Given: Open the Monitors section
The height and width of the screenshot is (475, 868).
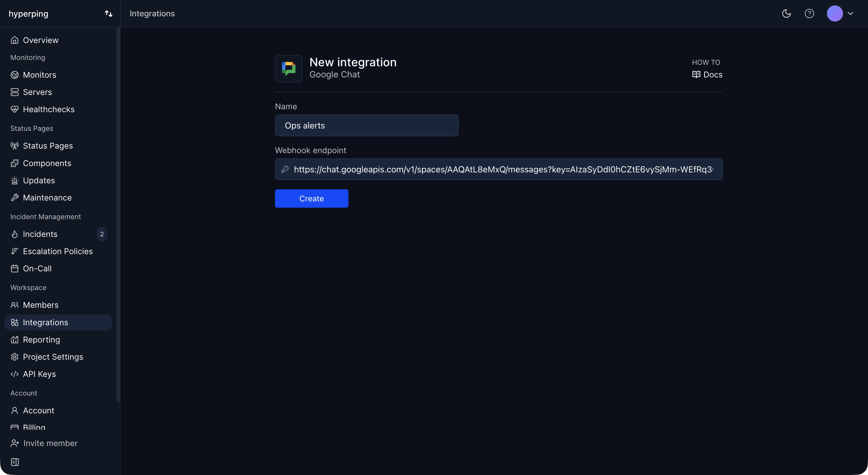Looking at the screenshot, I should 58,75.
